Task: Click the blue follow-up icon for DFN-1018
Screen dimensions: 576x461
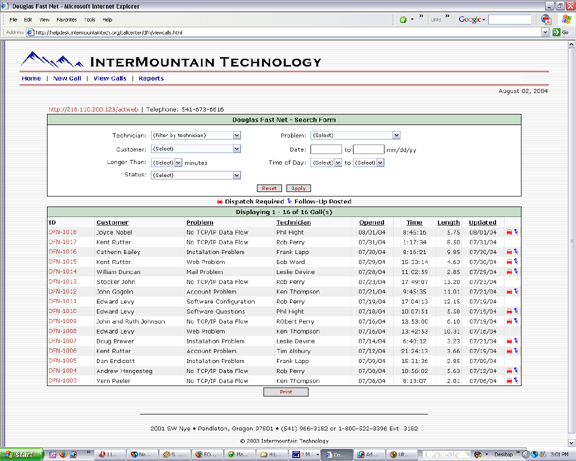Action: pos(516,232)
